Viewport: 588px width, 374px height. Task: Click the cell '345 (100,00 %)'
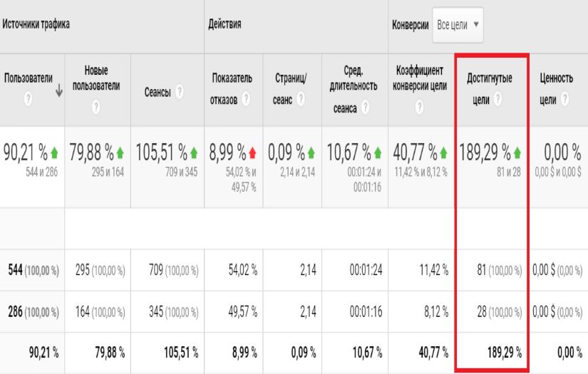(174, 312)
